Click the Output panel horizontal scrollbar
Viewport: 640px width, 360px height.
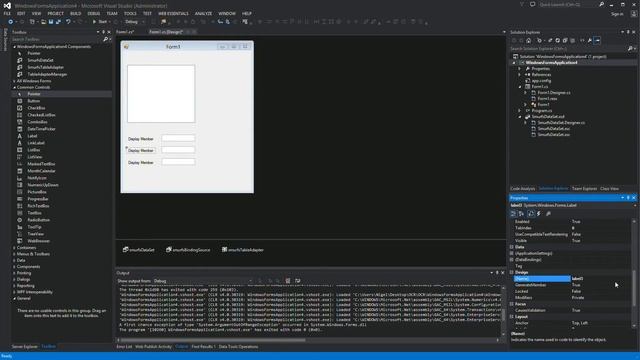[x=213, y=340]
